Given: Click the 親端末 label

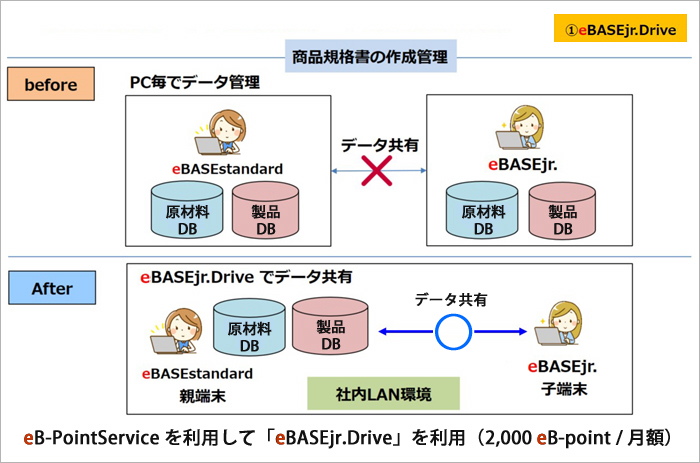Looking at the screenshot, I should (x=202, y=396).
